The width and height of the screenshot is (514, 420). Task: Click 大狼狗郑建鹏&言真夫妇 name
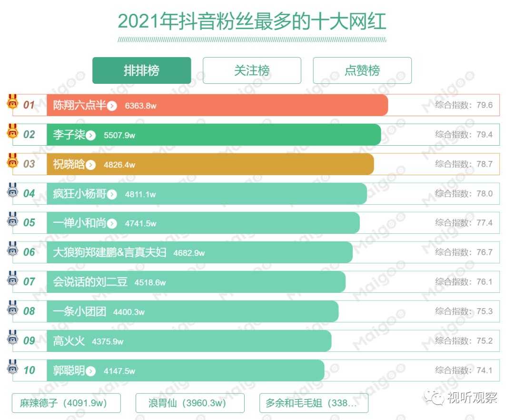[x=110, y=252]
